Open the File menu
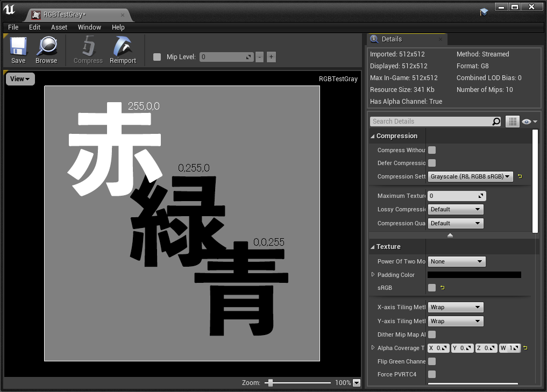This screenshot has height=392, width=547. [x=13, y=27]
